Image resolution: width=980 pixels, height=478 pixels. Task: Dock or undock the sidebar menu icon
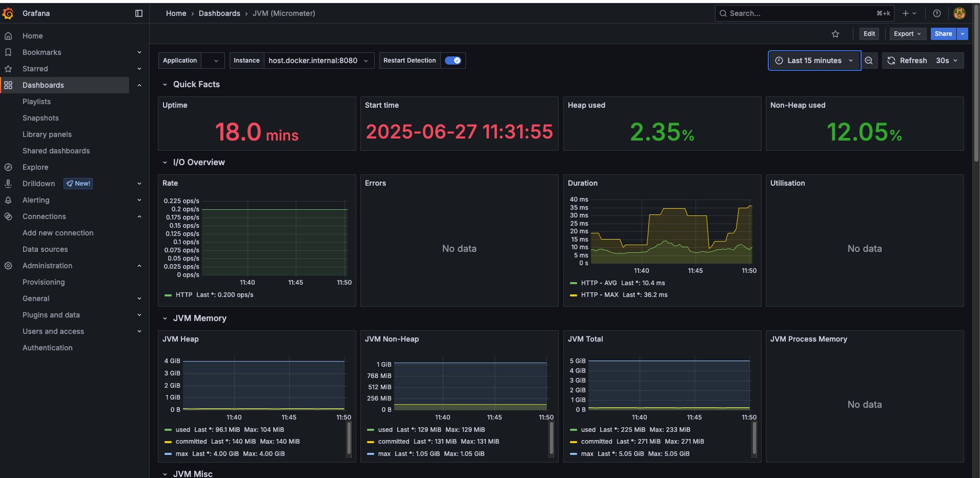pyautogui.click(x=139, y=13)
